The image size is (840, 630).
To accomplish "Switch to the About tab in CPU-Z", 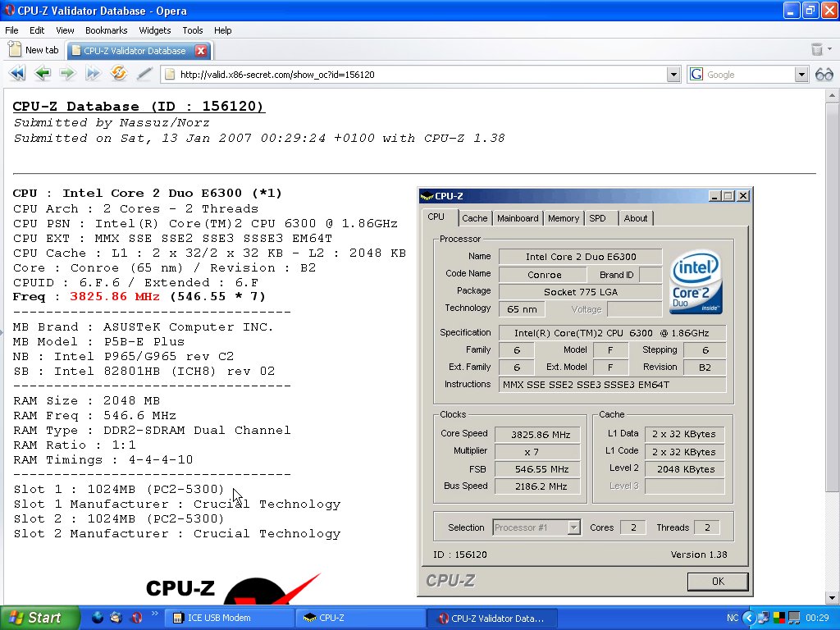I will [x=636, y=218].
